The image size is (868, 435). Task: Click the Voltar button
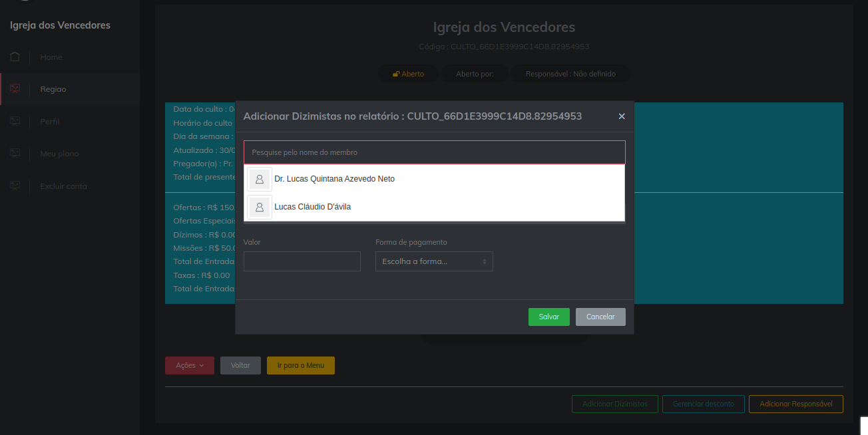(x=240, y=365)
